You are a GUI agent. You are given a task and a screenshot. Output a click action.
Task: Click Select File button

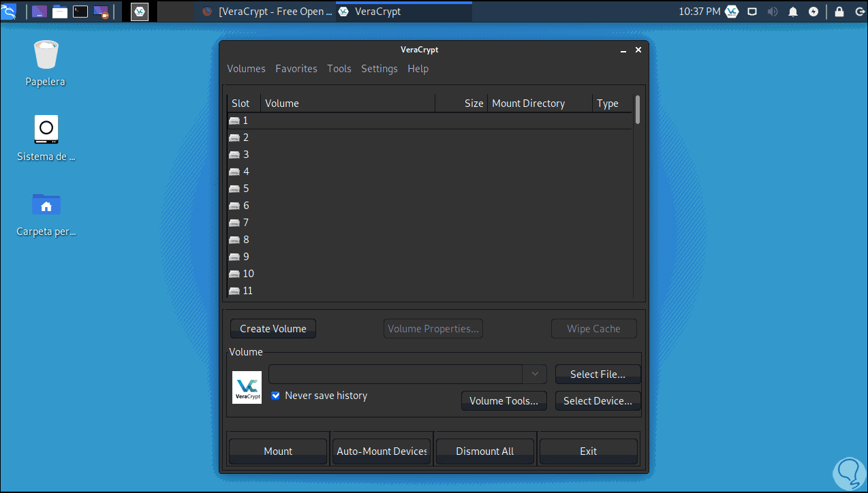click(598, 375)
